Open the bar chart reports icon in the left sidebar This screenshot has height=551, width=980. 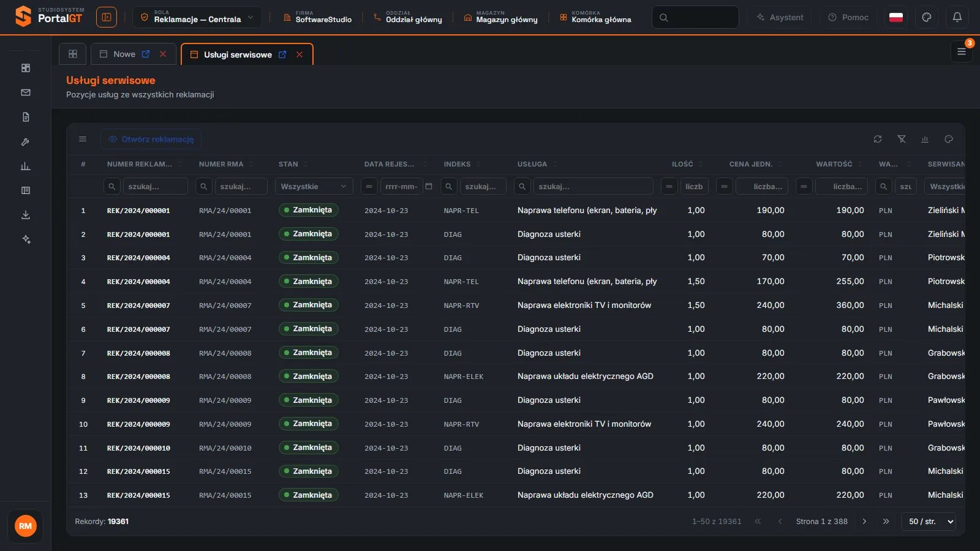26,166
